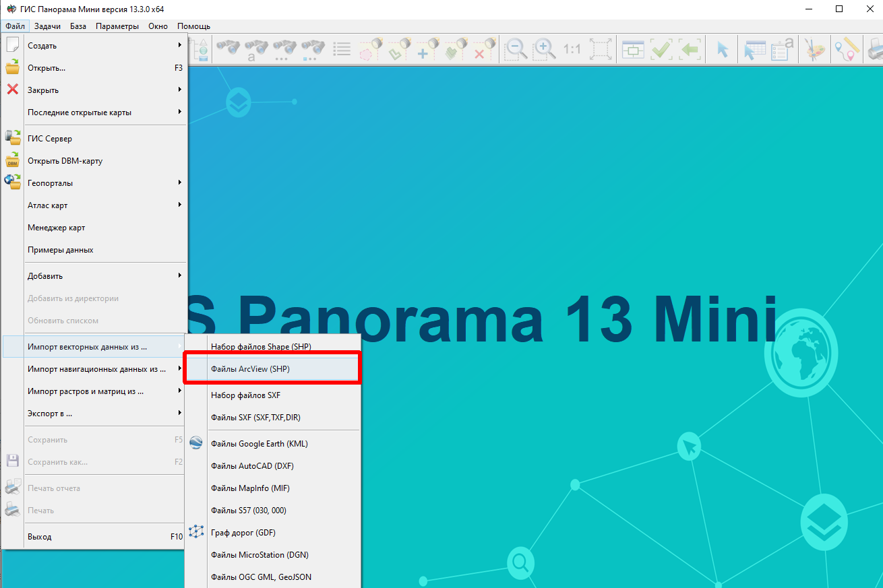Click the zoom in magnifier

[544, 48]
